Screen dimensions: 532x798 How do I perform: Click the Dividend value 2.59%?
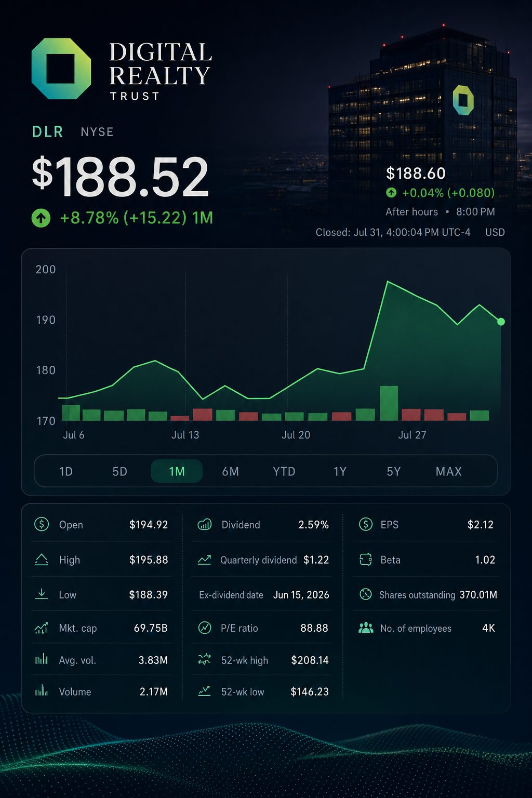point(314,525)
